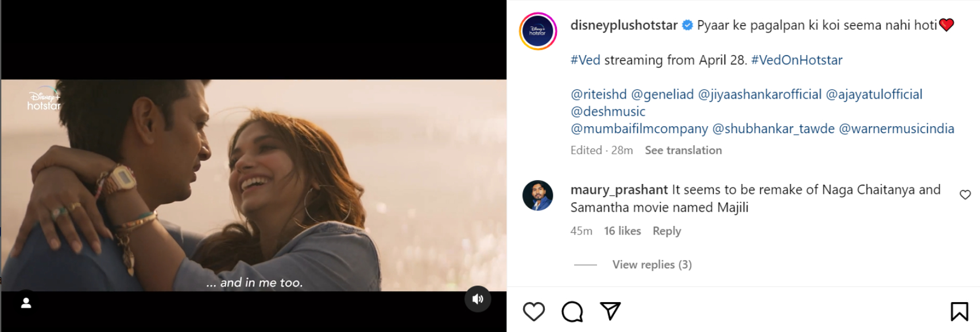Open maury_prashant's avatar
Screen dimensions: 980x332
point(538,196)
